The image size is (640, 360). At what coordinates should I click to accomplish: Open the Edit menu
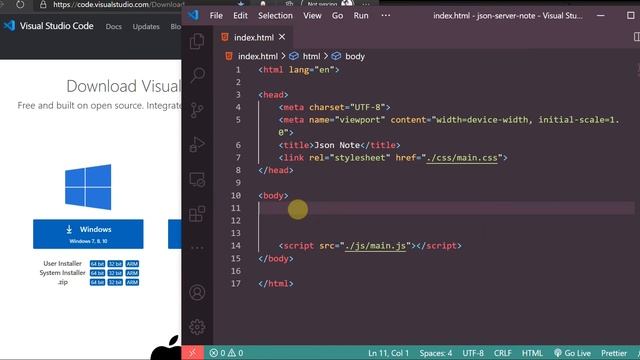[x=240, y=16]
